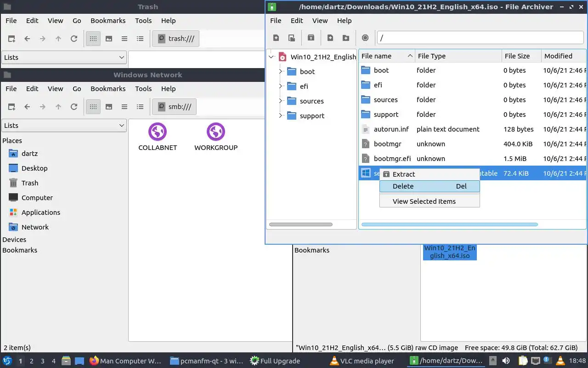Choose Delete from the context menu
Screen dimensions: 588x368
tap(430, 186)
